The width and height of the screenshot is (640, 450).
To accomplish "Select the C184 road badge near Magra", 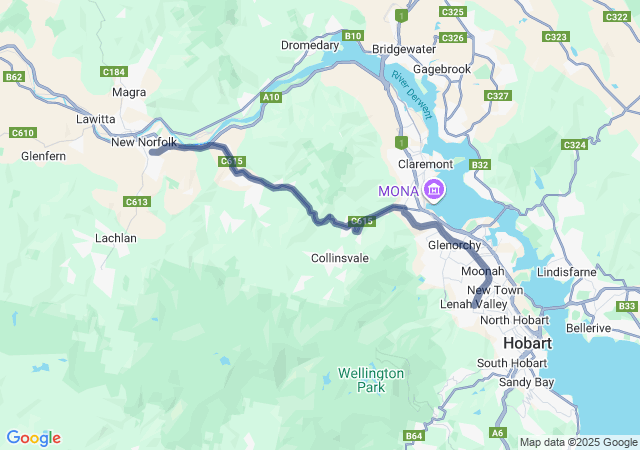I will [114, 72].
